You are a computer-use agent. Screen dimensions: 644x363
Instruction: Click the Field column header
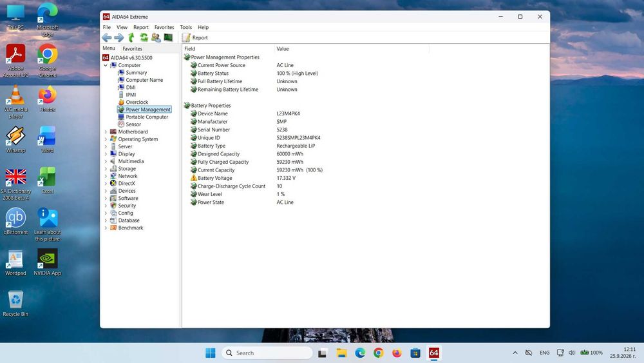click(x=228, y=49)
